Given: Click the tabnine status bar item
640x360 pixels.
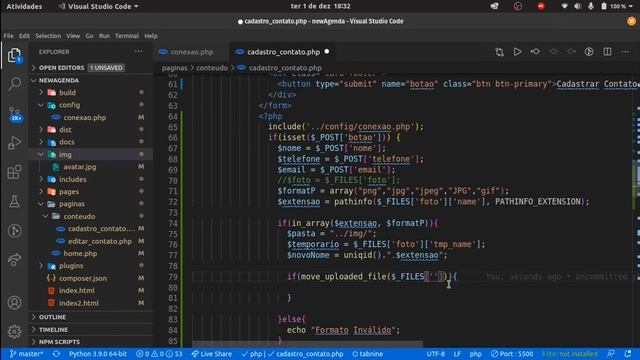Looking at the screenshot, I should pos(367,354).
